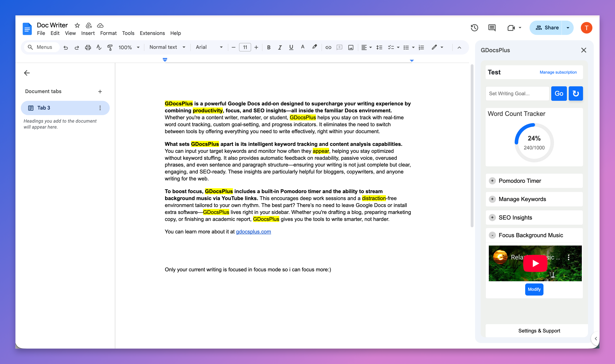Viewport: 615px width, 364px height.
Task: Click the blue refresh goal button
Action: point(575,93)
